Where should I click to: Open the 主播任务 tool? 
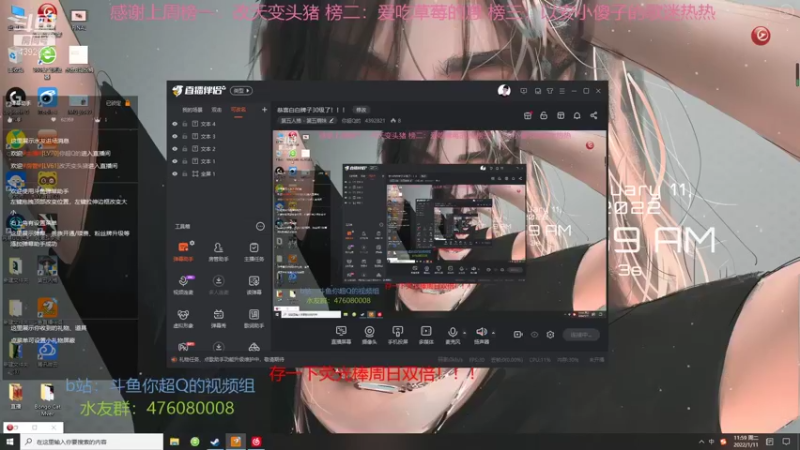click(254, 252)
